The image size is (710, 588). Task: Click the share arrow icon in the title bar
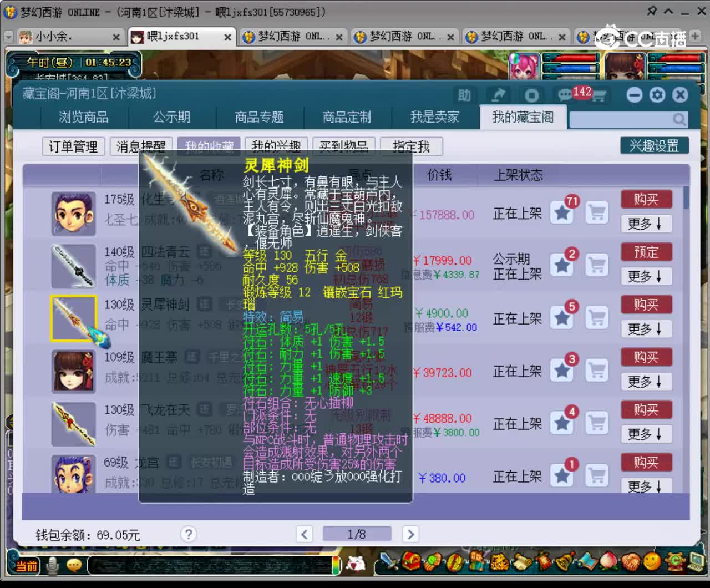coord(498,95)
